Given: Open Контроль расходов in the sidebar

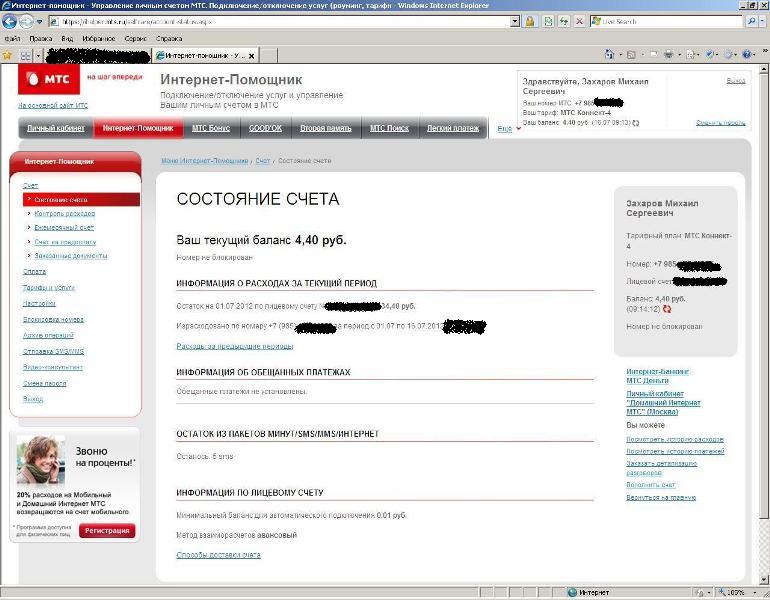Looking at the screenshot, I should click(x=64, y=214).
